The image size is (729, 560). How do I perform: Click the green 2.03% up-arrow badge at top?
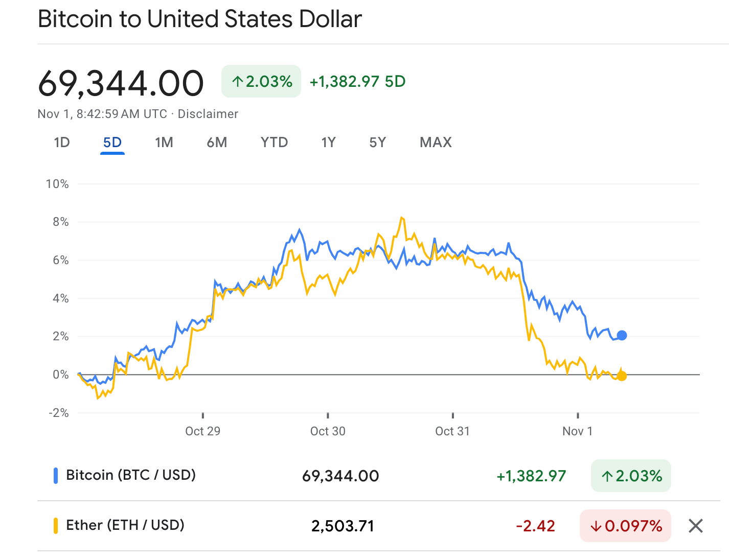[261, 82]
